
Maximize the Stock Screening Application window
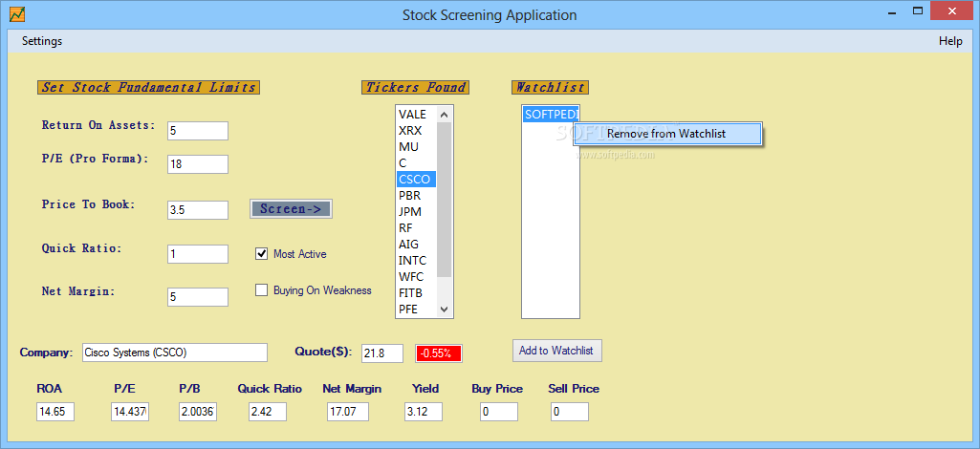918,11
